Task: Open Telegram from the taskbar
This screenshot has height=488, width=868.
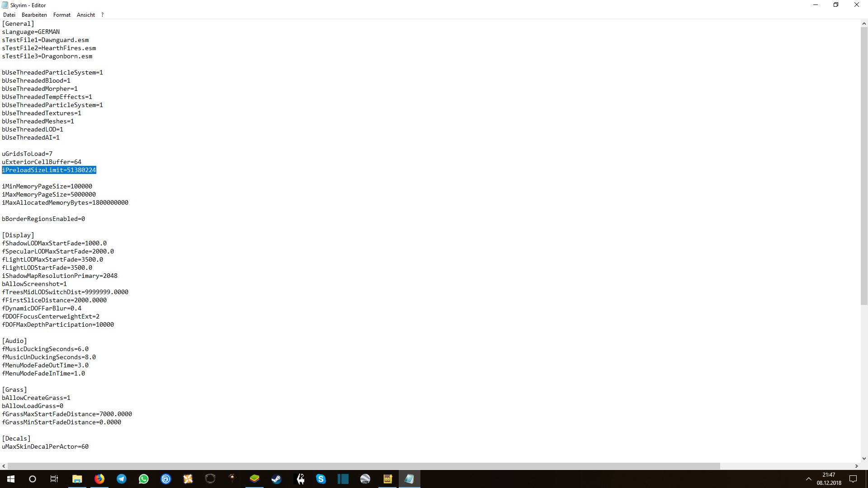Action: 122,479
